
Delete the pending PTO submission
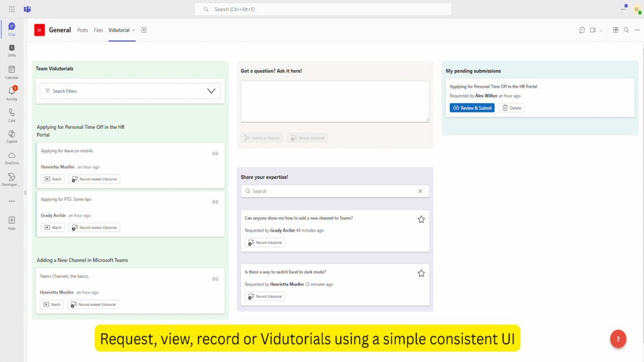tap(511, 108)
